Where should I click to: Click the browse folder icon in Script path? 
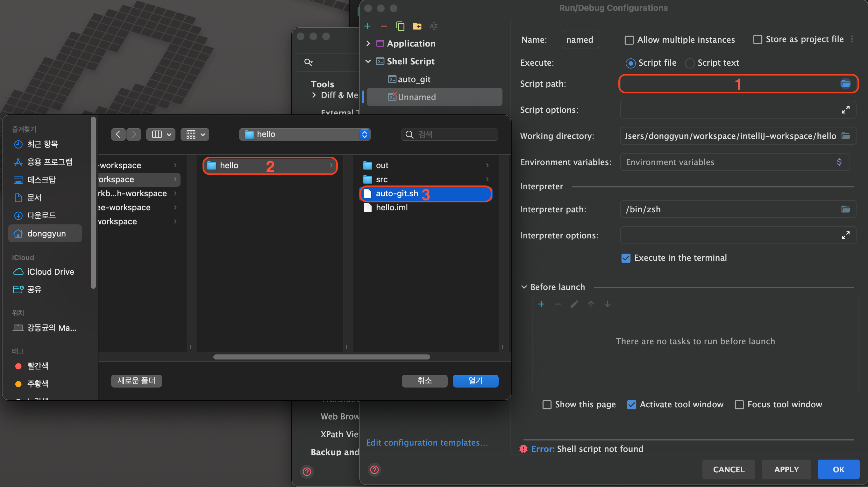point(845,83)
